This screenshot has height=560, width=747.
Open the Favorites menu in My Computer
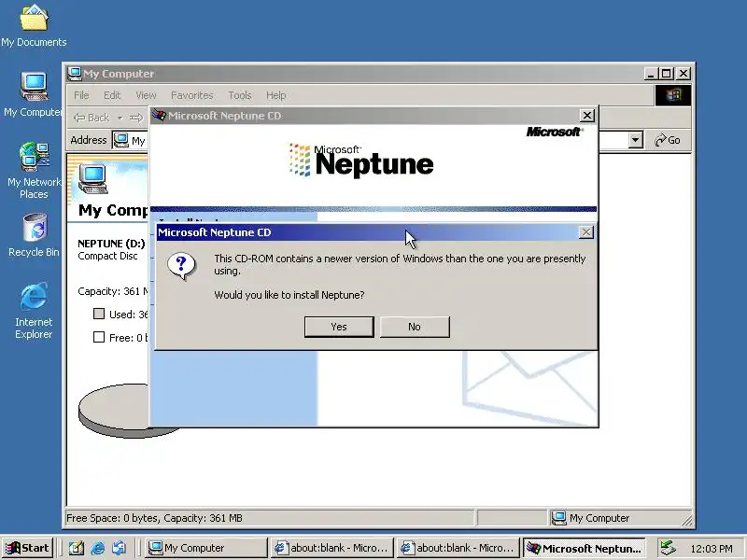[x=192, y=95]
